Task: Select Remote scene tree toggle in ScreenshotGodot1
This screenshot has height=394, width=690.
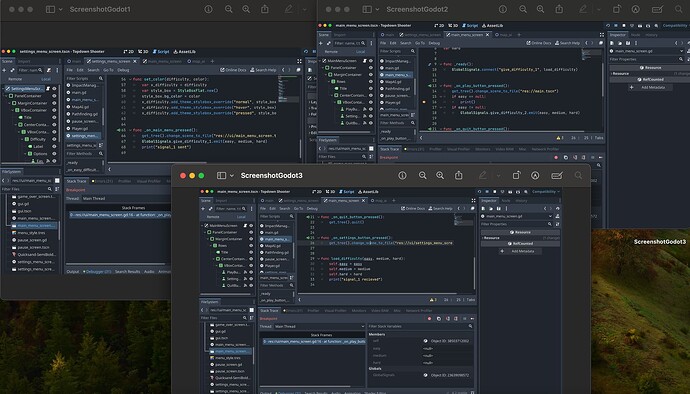Action: (15, 79)
